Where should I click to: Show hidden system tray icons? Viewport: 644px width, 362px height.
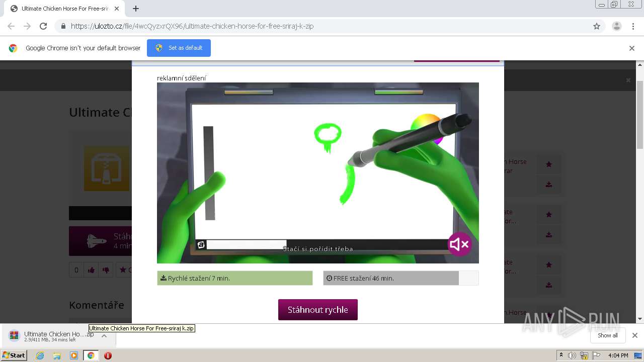[x=561, y=355]
